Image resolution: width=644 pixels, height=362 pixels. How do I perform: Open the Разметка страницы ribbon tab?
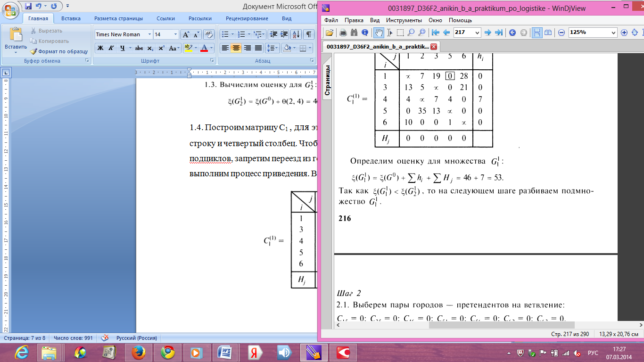coord(118,18)
